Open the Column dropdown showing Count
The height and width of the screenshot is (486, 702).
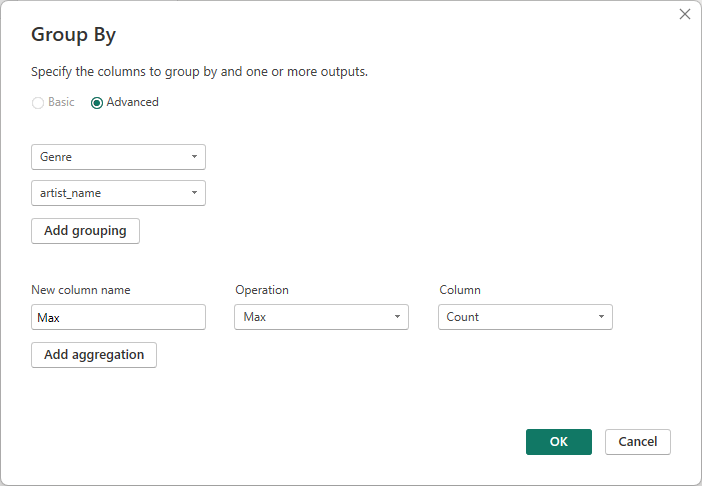(x=525, y=317)
